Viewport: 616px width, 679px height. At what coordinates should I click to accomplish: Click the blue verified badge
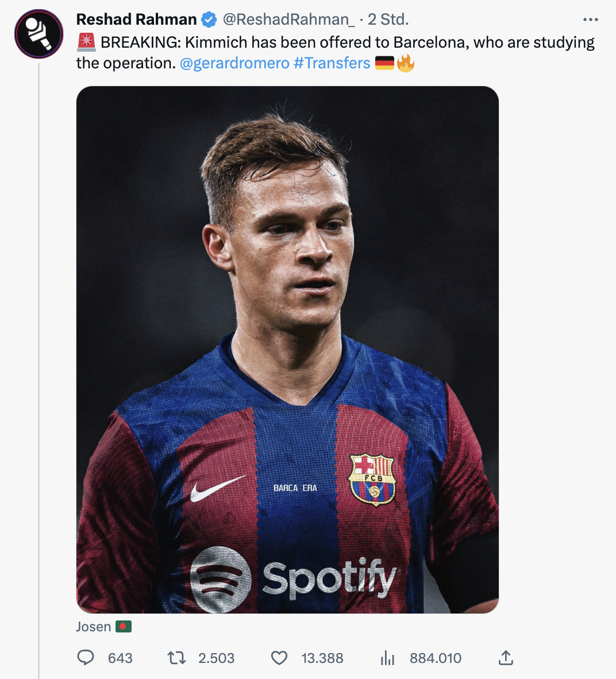(x=209, y=20)
